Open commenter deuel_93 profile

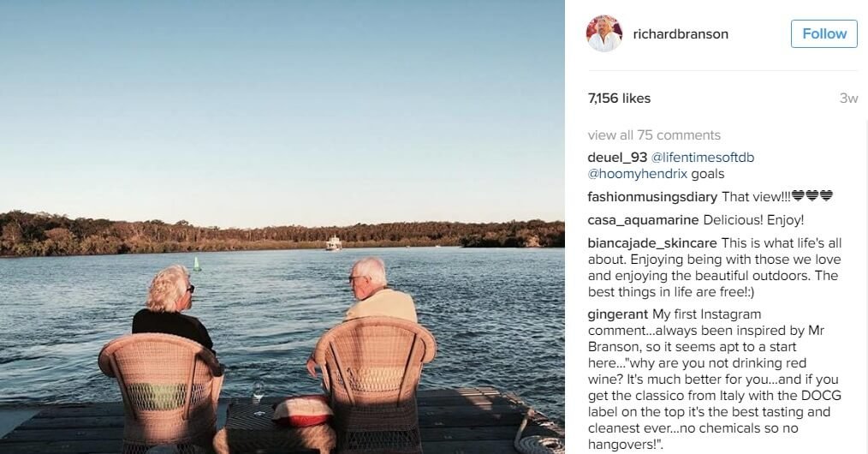(x=617, y=158)
